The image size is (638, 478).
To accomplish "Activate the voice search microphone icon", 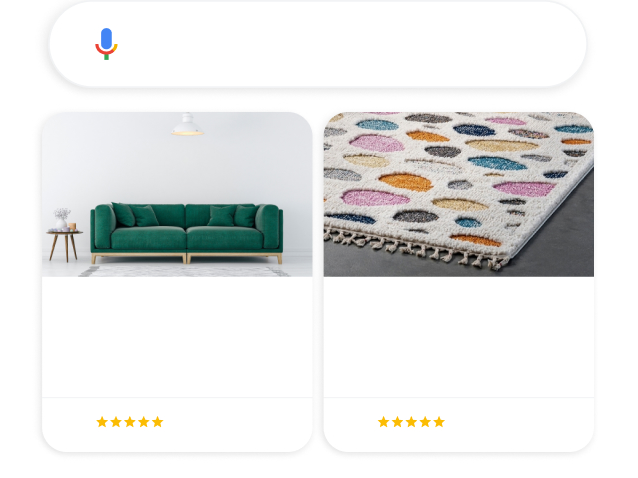I will coord(106,44).
